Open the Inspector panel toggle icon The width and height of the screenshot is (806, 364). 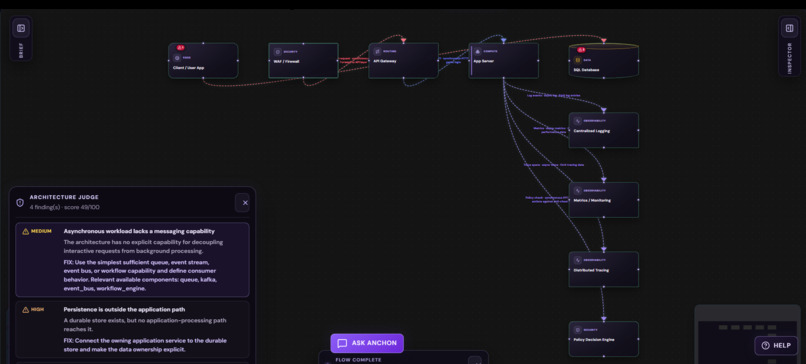790,28
